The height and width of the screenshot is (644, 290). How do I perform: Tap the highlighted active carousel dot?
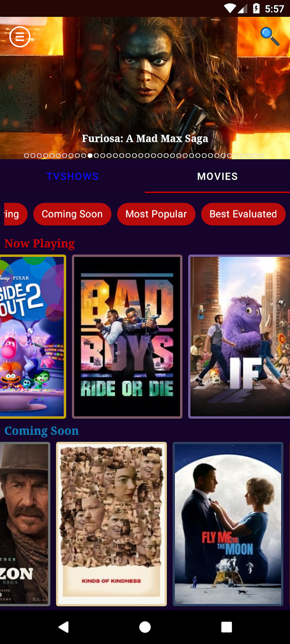[90, 156]
